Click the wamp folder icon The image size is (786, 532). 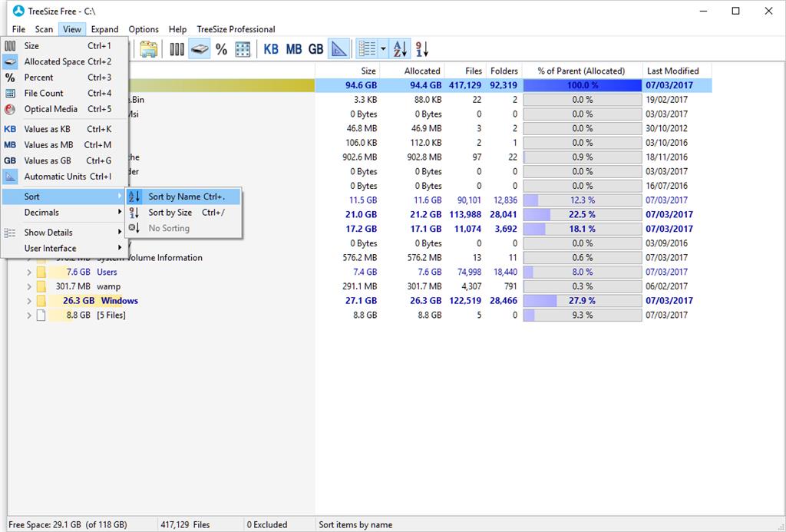click(41, 286)
